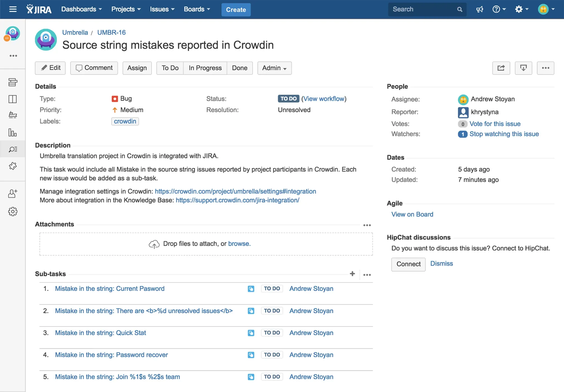Click the Umbrella project avatar in sidebar
The height and width of the screenshot is (392, 564).
coord(12,34)
